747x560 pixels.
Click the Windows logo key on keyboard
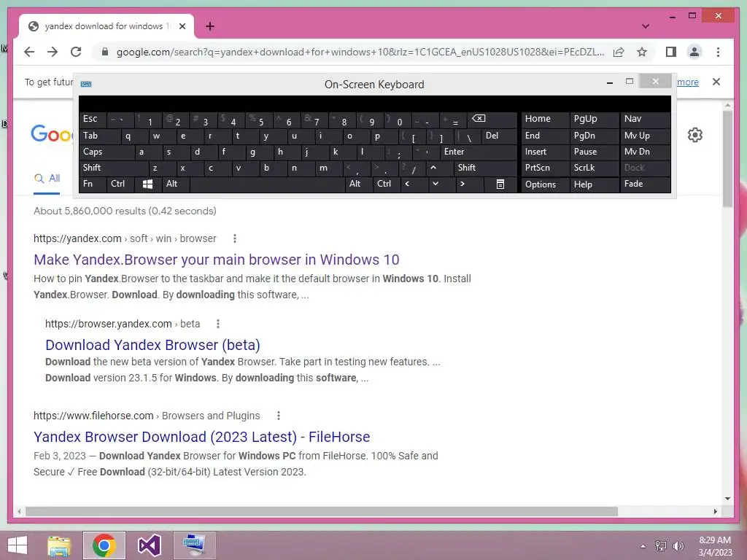[147, 184]
